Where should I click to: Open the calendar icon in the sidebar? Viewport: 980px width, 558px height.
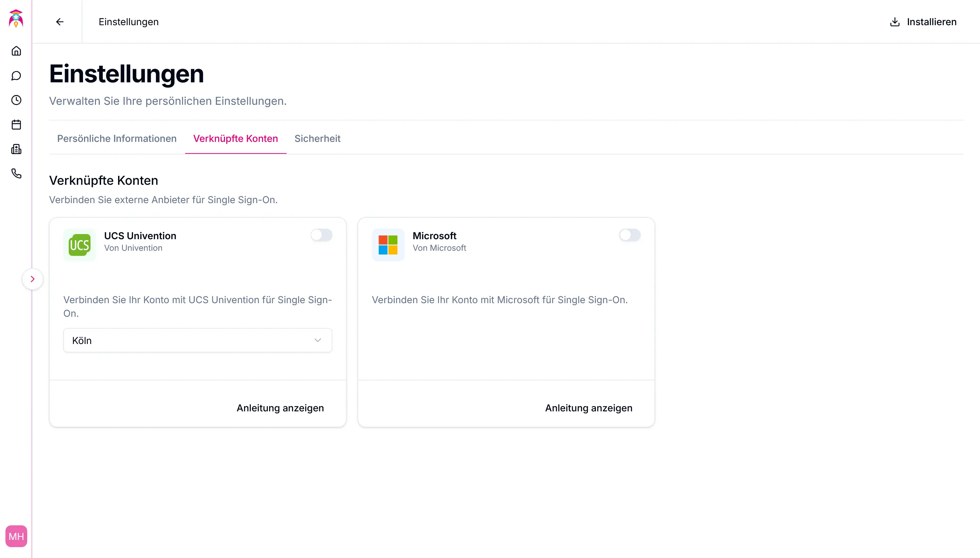pos(16,125)
